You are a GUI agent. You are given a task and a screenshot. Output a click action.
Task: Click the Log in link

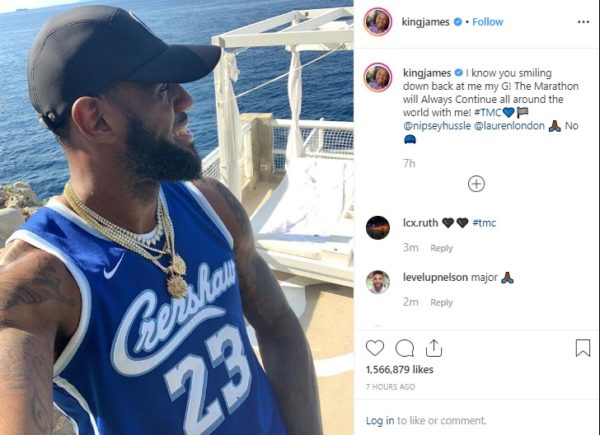click(x=380, y=420)
